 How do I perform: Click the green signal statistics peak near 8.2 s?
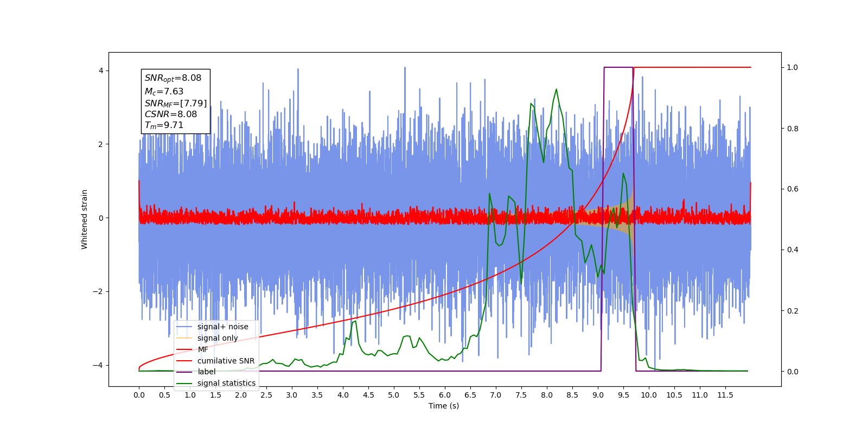[x=556, y=90]
